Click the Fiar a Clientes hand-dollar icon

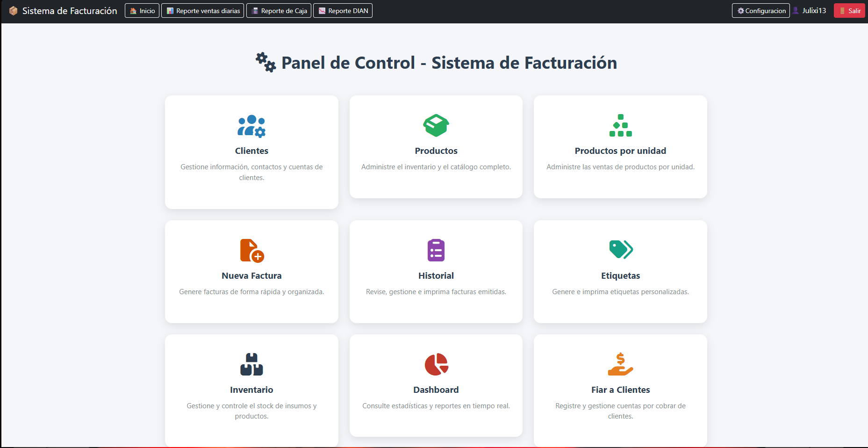[620, 364]
